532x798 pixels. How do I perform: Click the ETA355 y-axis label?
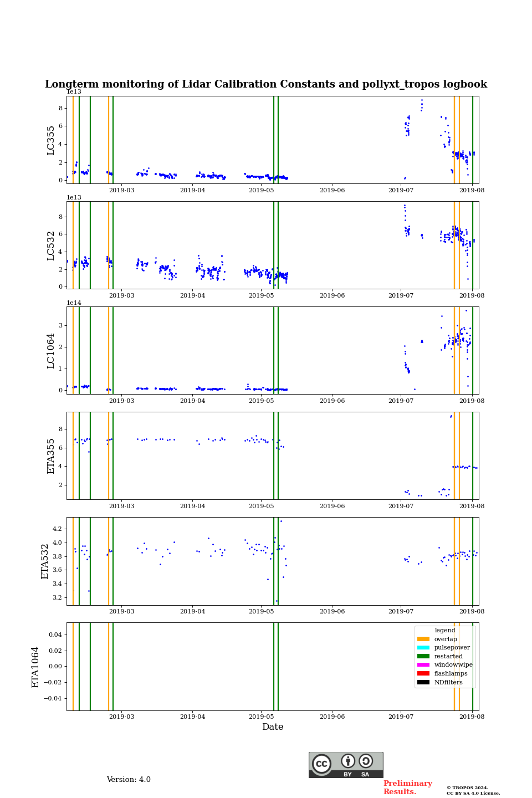(x=51, y=456)
